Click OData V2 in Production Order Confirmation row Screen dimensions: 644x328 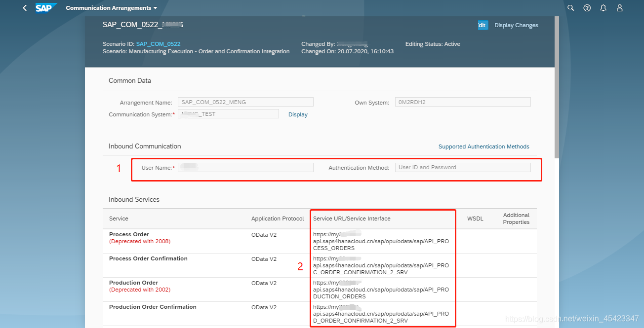point(264,307)
